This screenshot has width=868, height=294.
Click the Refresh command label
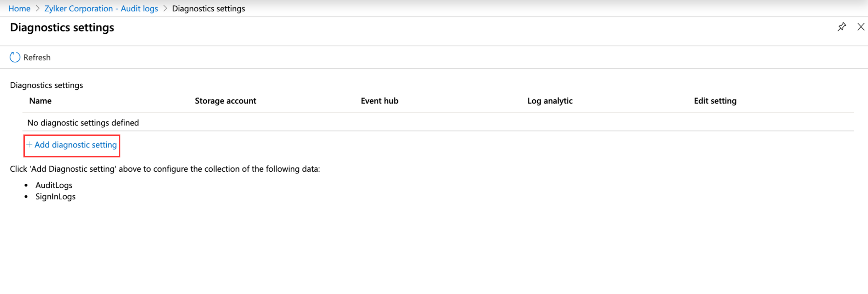[x=37, y=57]
